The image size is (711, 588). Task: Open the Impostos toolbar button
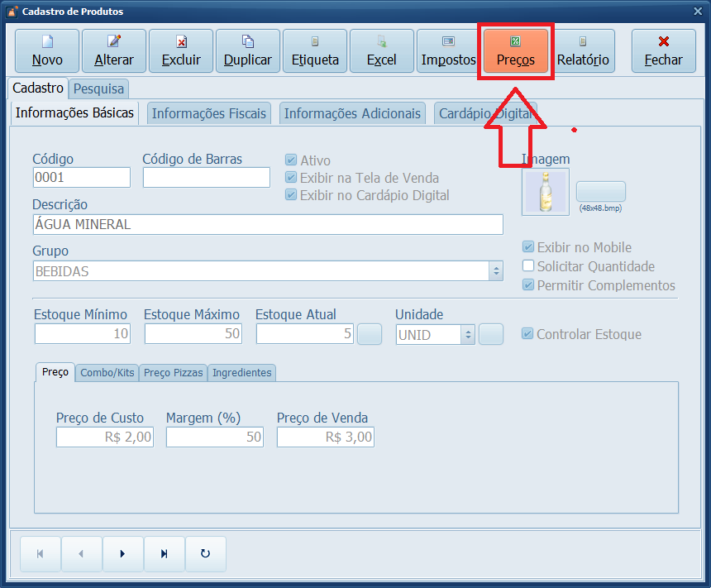tap(448, 51)
